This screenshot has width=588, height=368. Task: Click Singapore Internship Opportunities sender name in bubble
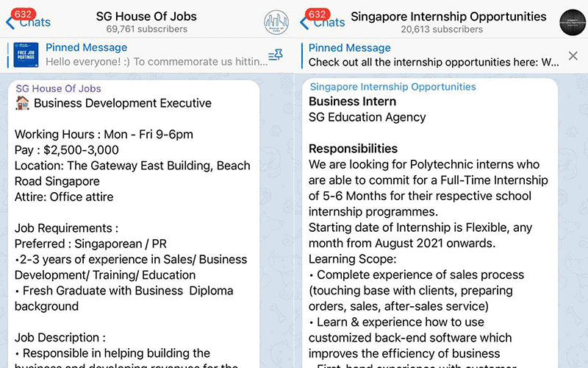pos(392,87)
